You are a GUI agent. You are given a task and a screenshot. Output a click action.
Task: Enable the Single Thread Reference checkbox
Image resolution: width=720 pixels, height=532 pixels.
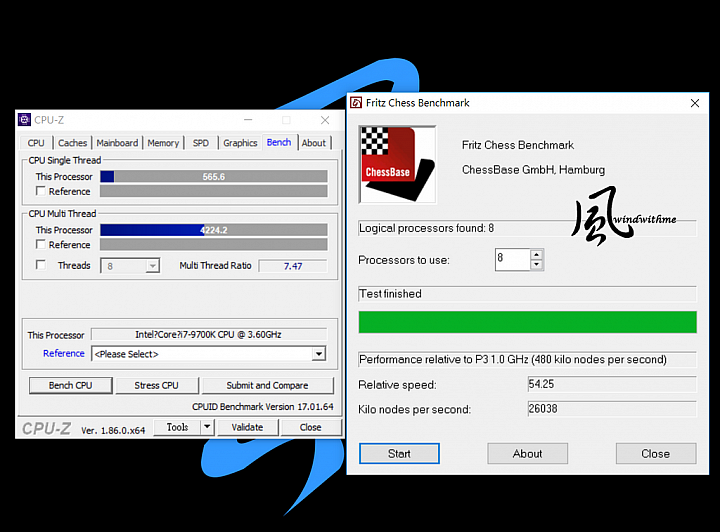pos(41,191)
